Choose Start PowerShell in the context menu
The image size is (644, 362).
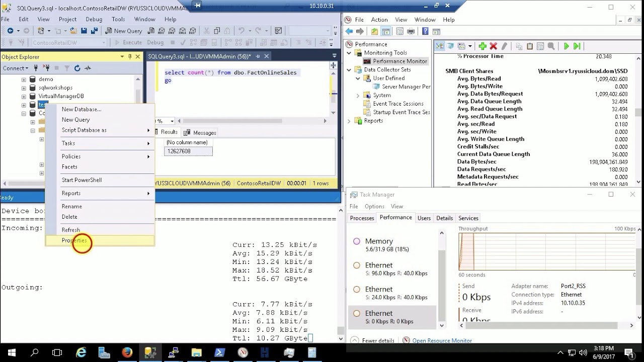100,180
